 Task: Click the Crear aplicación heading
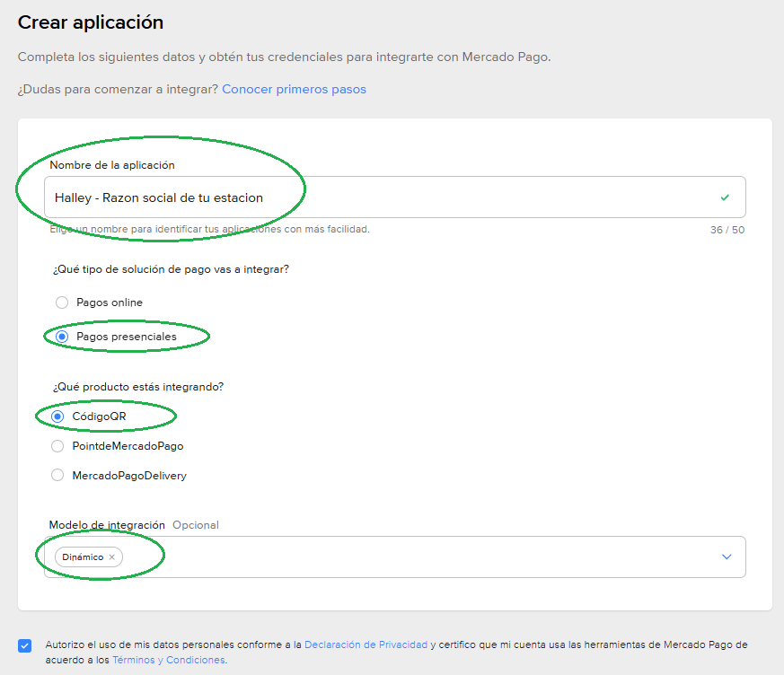[91, 22]
